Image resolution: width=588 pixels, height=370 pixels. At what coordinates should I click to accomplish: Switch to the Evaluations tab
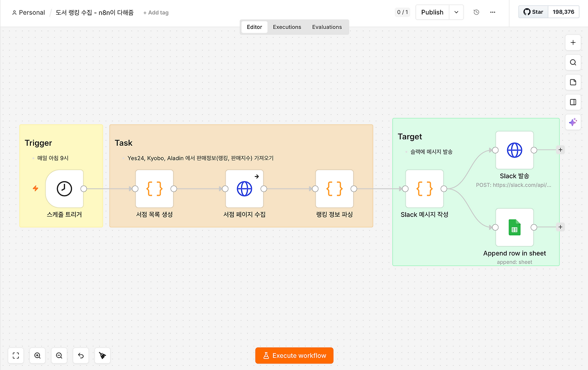[327, 27]
